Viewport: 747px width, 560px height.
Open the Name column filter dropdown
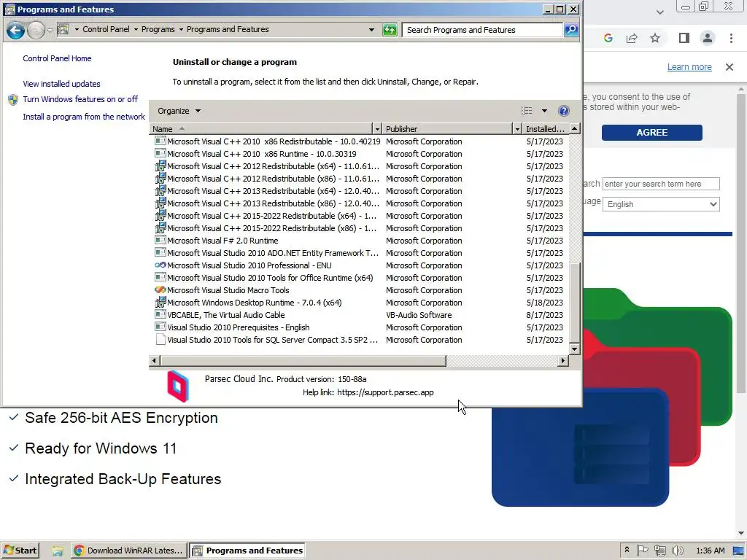point(377,129)
